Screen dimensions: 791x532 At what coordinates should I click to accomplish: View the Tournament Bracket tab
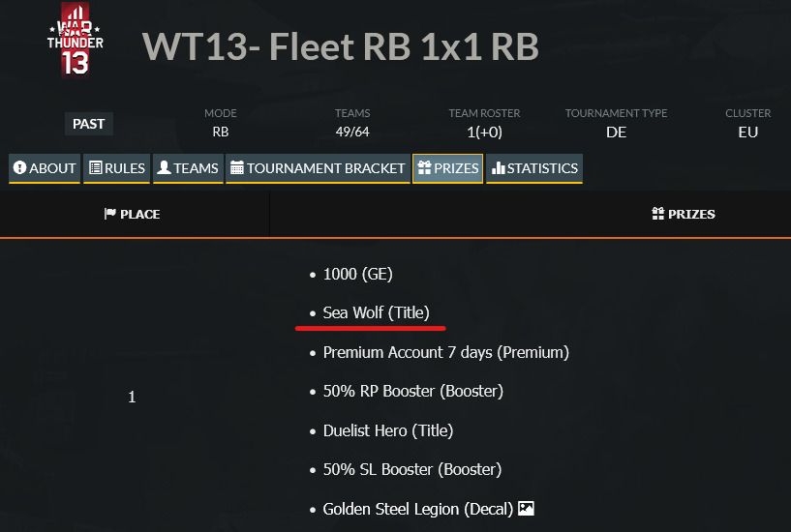[x=317, y=168]
